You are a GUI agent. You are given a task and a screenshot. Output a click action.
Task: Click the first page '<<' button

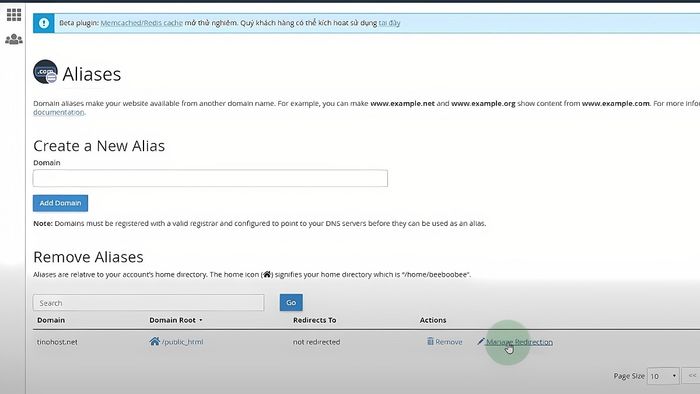coord(692,376)
